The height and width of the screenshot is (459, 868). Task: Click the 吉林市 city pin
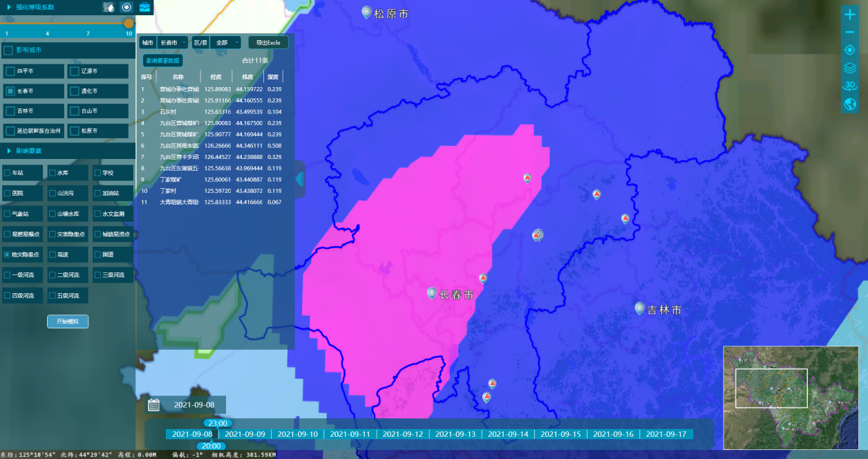639,308
